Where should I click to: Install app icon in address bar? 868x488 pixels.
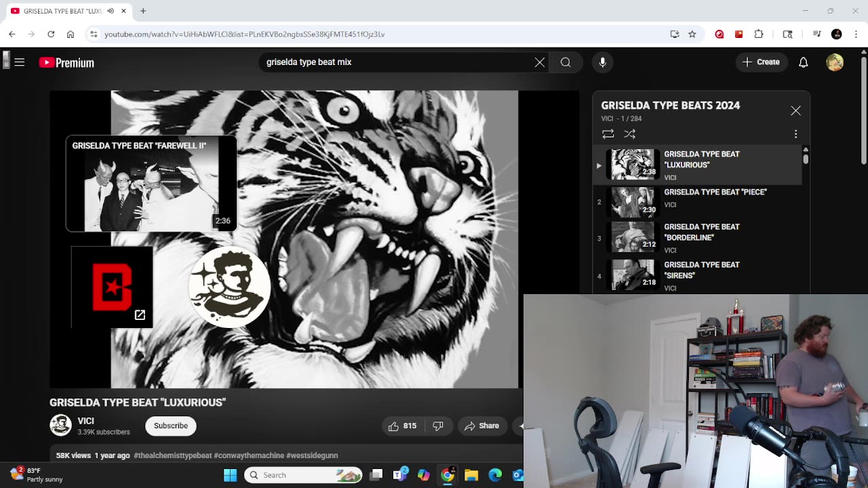[675, 34]
